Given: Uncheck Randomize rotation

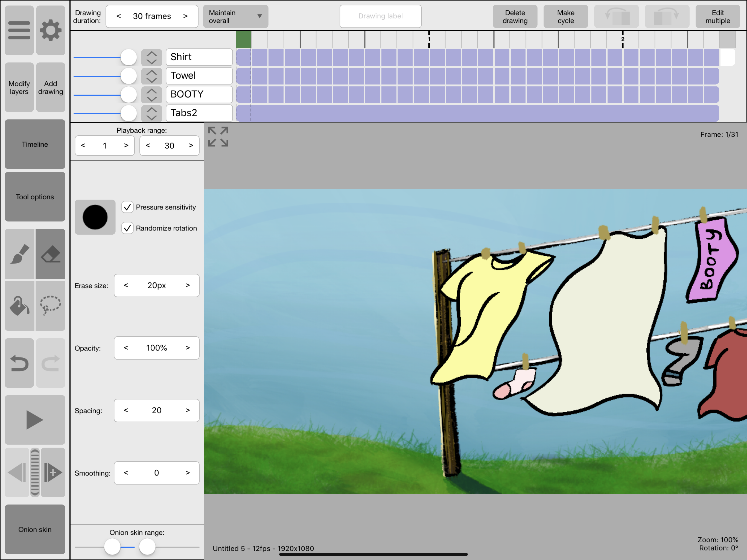Looking at the screenshot, I should (x=127, y=228).
